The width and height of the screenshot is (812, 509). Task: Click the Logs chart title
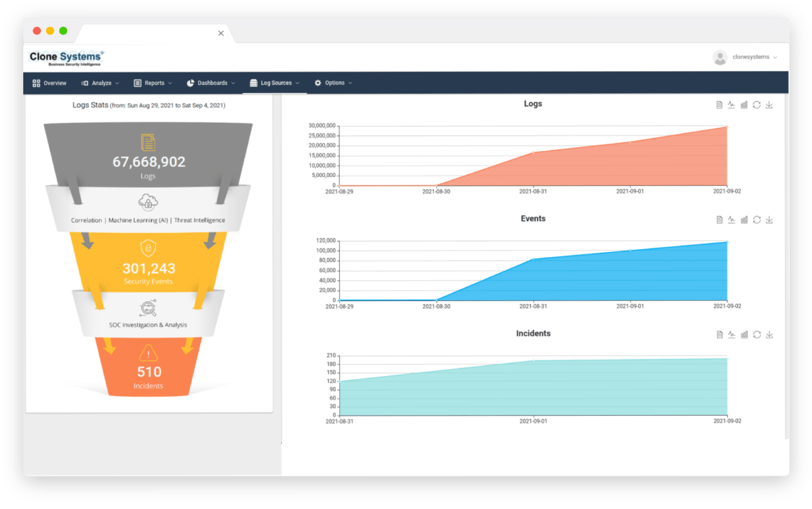coord(533,104)
